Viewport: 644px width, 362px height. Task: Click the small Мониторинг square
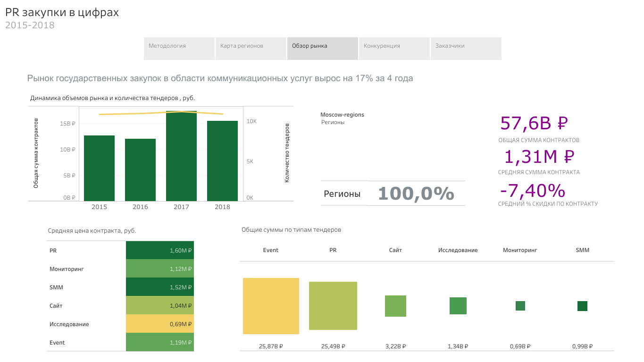[520, 306]
